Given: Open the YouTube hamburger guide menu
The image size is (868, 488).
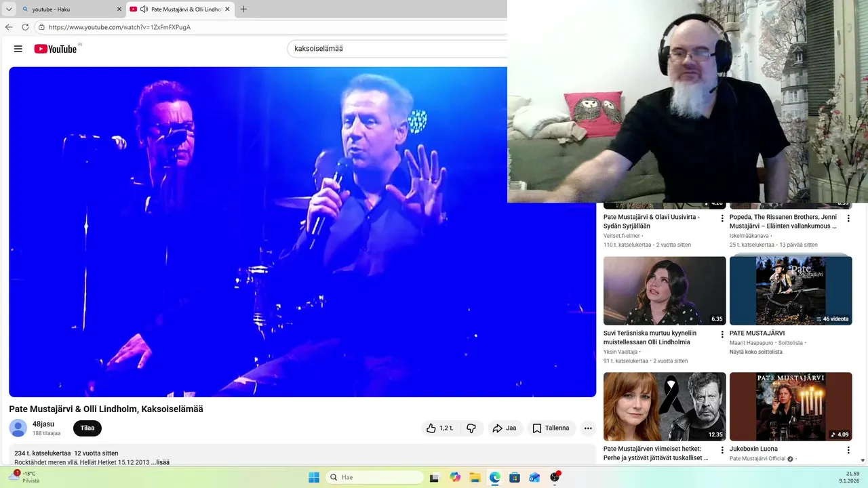Looking at the screenshot, I should (18, 49).
